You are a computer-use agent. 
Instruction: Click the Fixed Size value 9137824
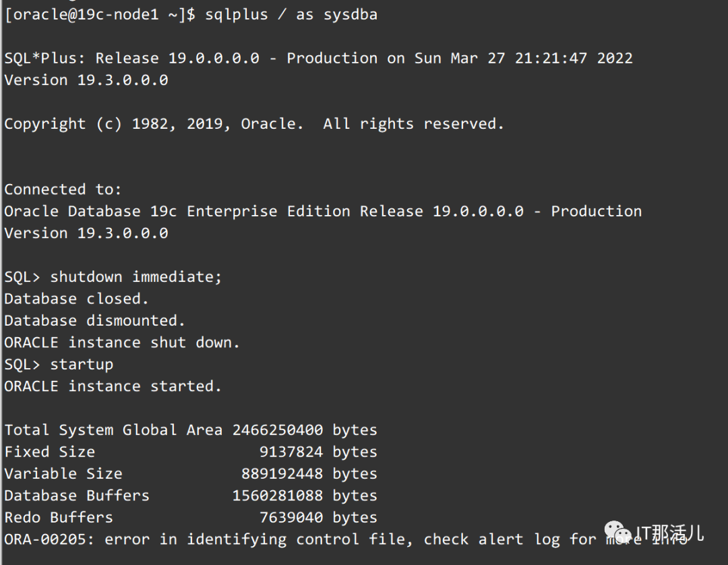click(x=291, y=452)
